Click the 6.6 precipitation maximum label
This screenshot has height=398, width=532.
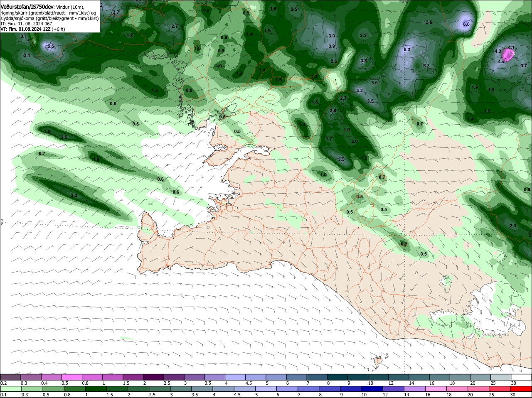click(x=466, y=24)
